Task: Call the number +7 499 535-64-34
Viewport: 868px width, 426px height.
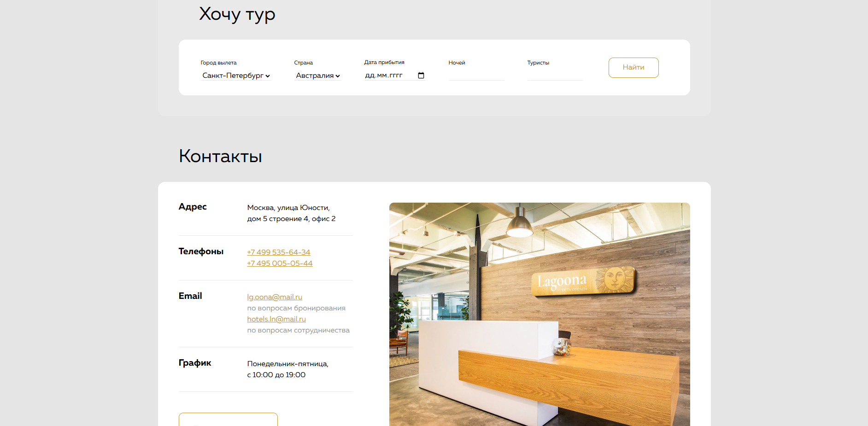Action: [278, 252]
